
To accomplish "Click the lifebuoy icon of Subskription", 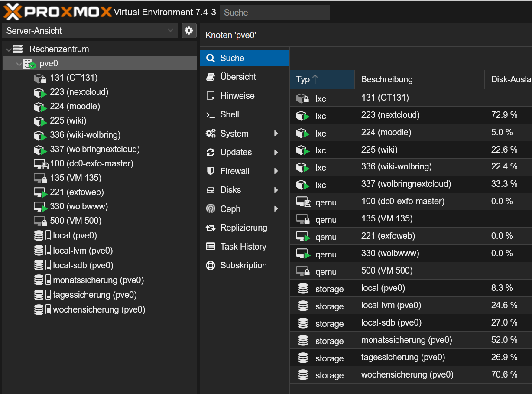I will tap(211, 265).
